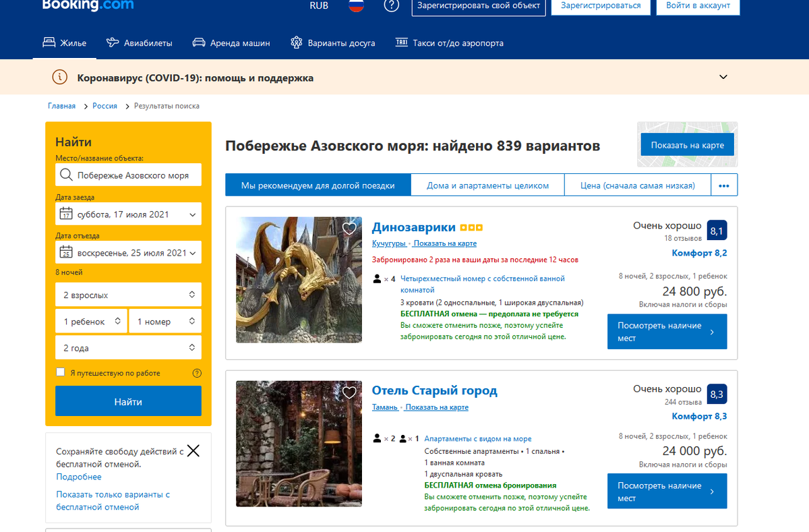809x532 pixels.
Task: Click the 8,3 rating badge
Action: coord(717,394)
